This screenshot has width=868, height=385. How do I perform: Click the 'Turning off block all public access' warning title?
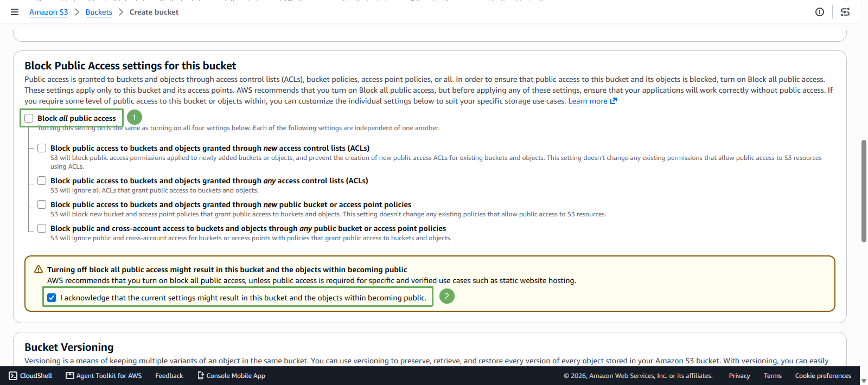tap(227, 269)
